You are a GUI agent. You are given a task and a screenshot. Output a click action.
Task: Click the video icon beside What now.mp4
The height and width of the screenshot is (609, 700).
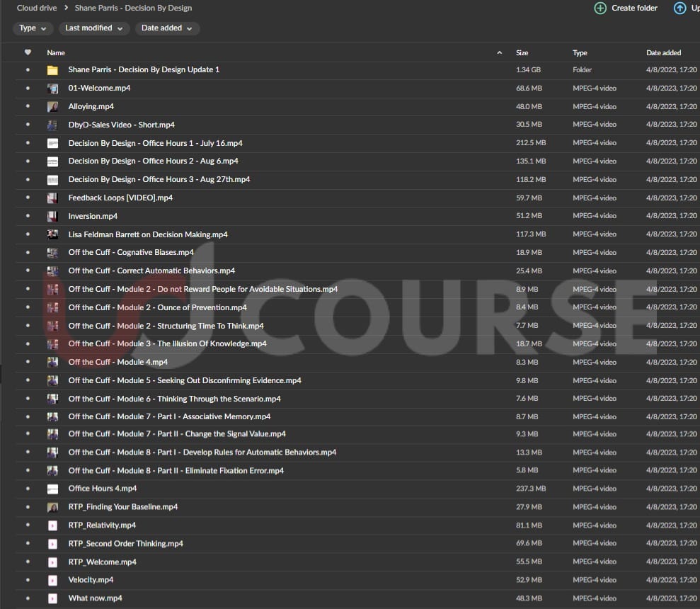tap(52, 598)
